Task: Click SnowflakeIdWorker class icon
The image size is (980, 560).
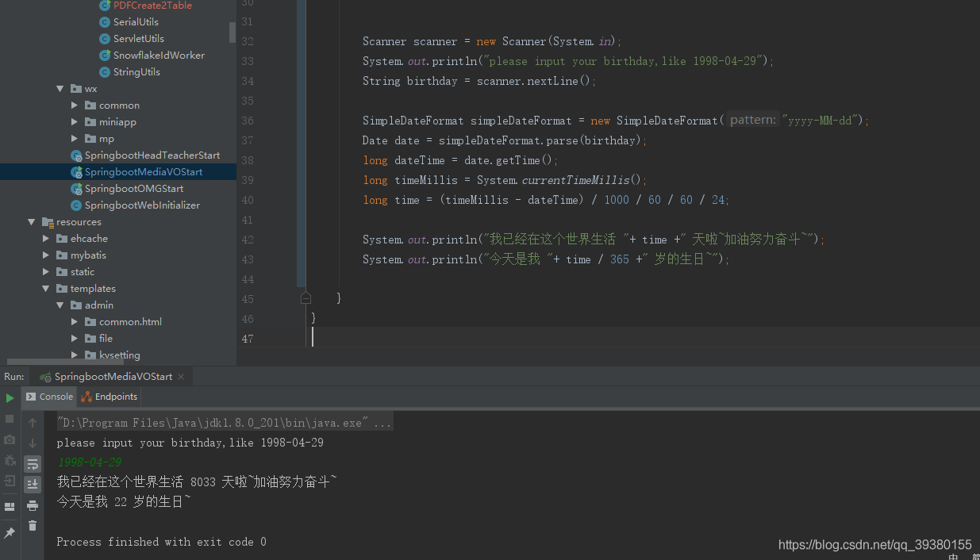Action: click(x=106, y=56)
